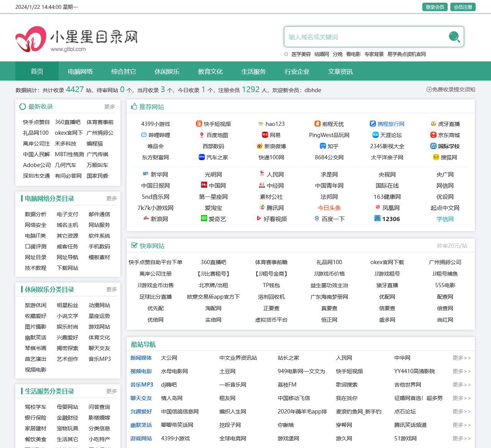
Task: Click the 知乎 icon link
Action: click(323, 146)
